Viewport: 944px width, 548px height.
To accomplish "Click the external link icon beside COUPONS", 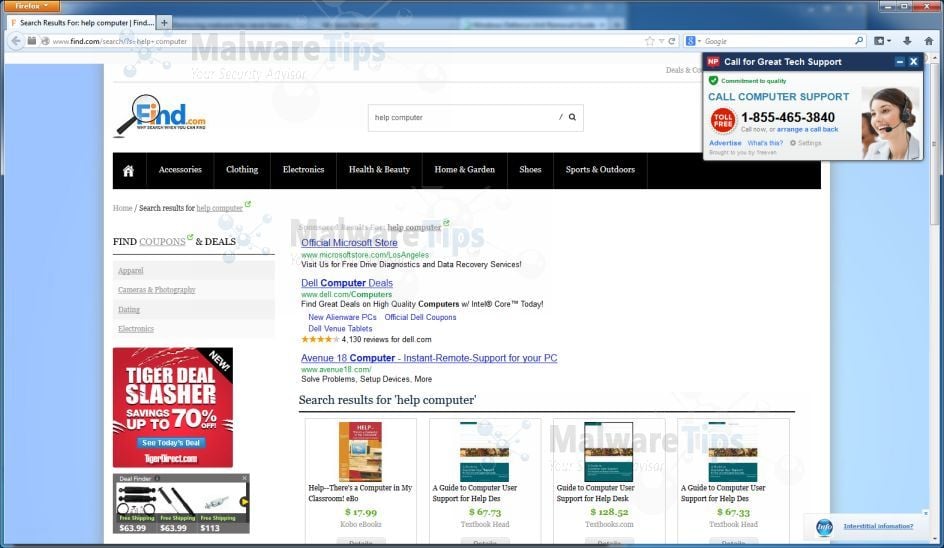I will tap(190, 237).
